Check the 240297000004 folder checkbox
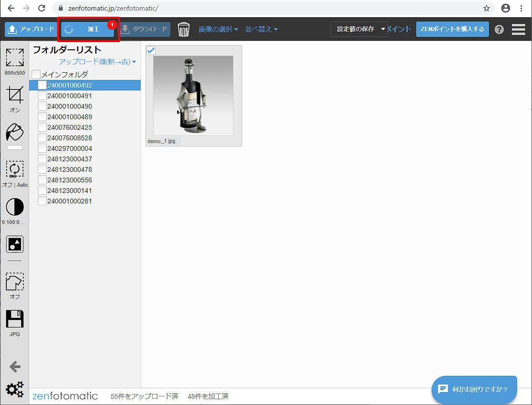 click(42, 148)
